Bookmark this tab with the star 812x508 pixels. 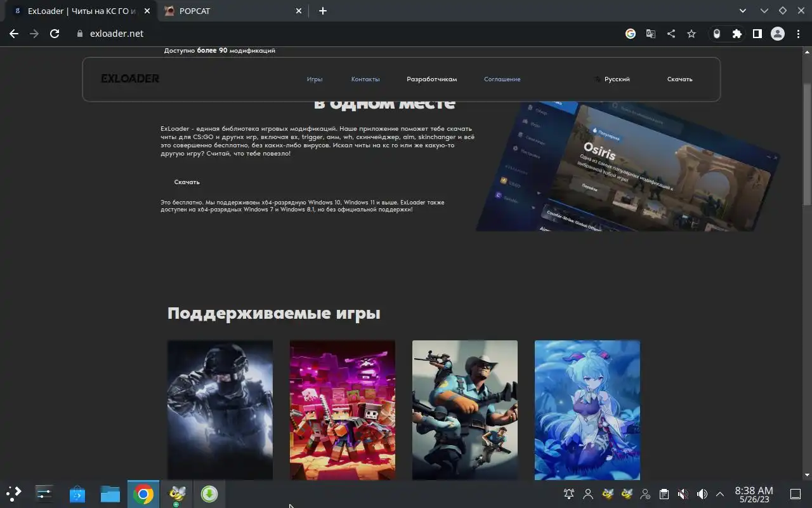[691, 34]
